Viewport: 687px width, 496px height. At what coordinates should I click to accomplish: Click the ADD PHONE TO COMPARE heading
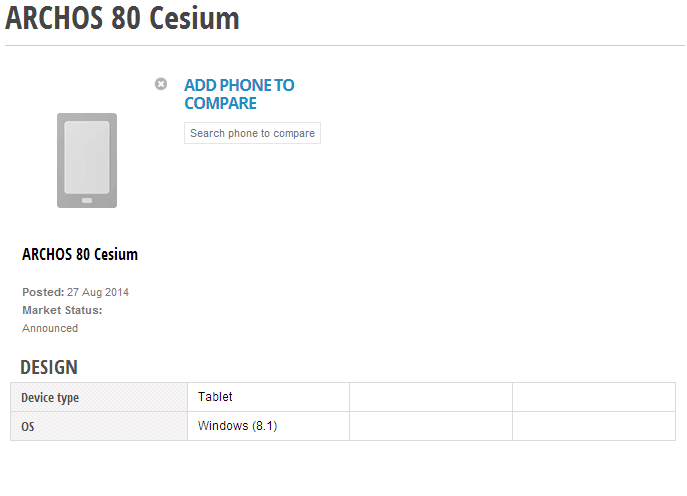click(x=239, y=94)
